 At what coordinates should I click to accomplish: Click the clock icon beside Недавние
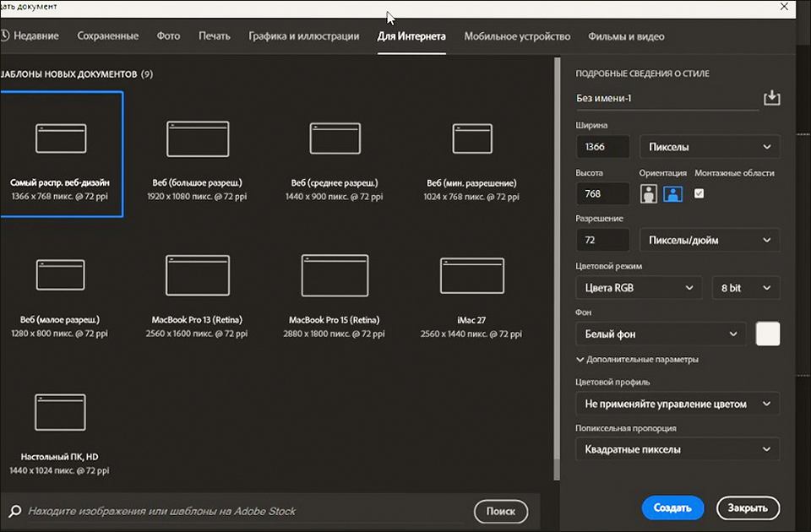(x=5, y=35)
